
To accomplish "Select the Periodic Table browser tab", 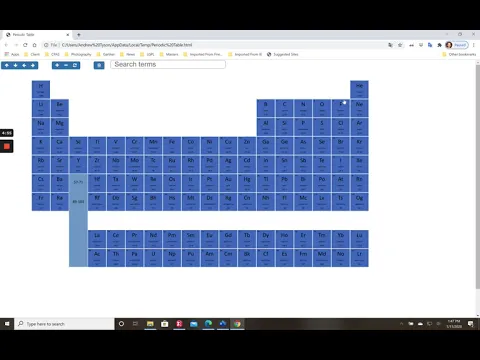I will coord(37,34).
